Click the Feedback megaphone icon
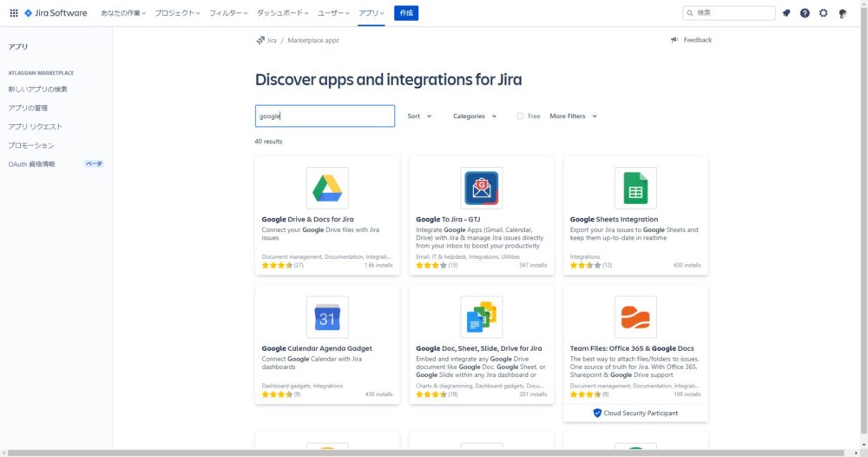This screenshot has height=457, width=868. coord(674,40)
